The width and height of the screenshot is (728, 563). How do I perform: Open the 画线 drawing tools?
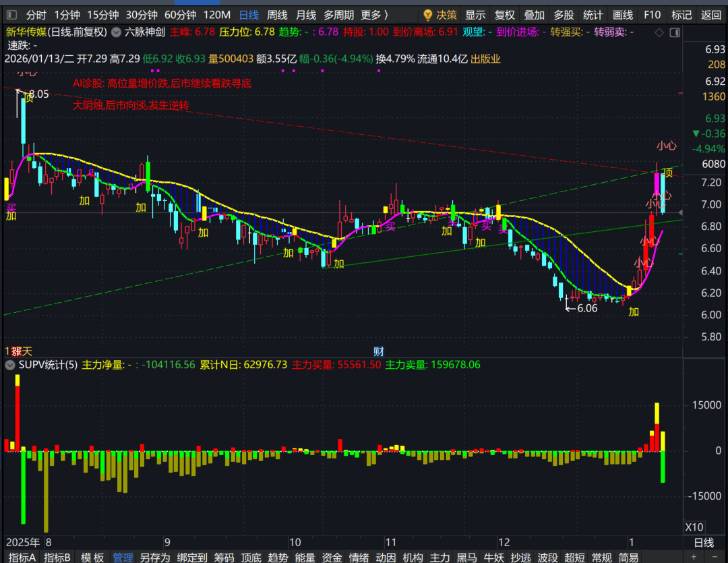coord(623,16)
